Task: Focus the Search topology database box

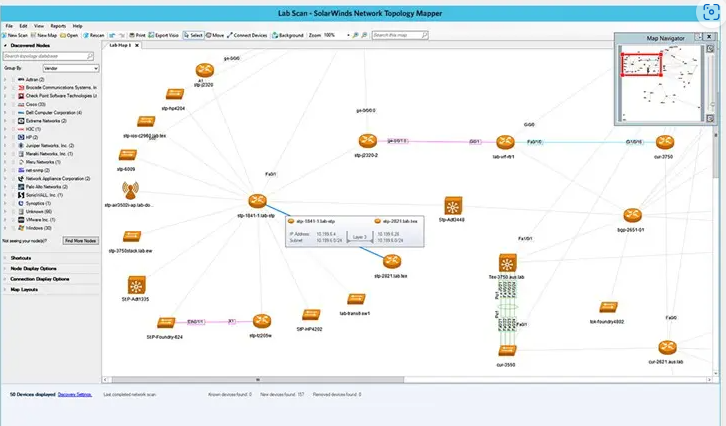Action: click(48, 56)
